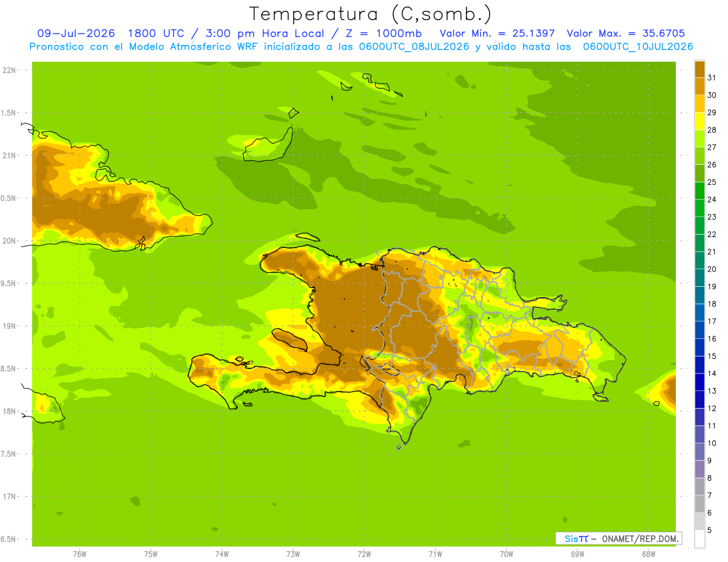The image size is (728, 562).
Task: Click latitude label "1.5N"
Action: tap(8, 113)
